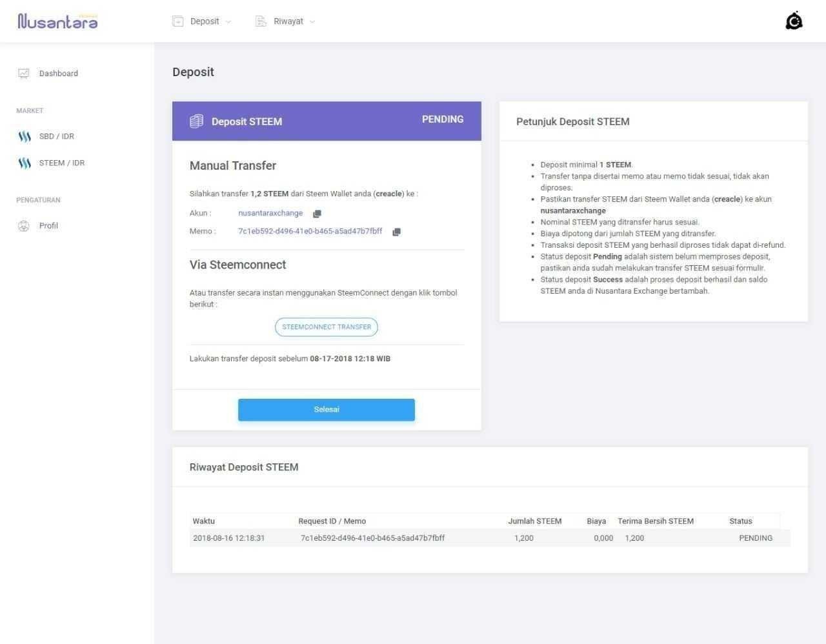Click the coins icon in Deposit STEEM header

pos(197,121)
